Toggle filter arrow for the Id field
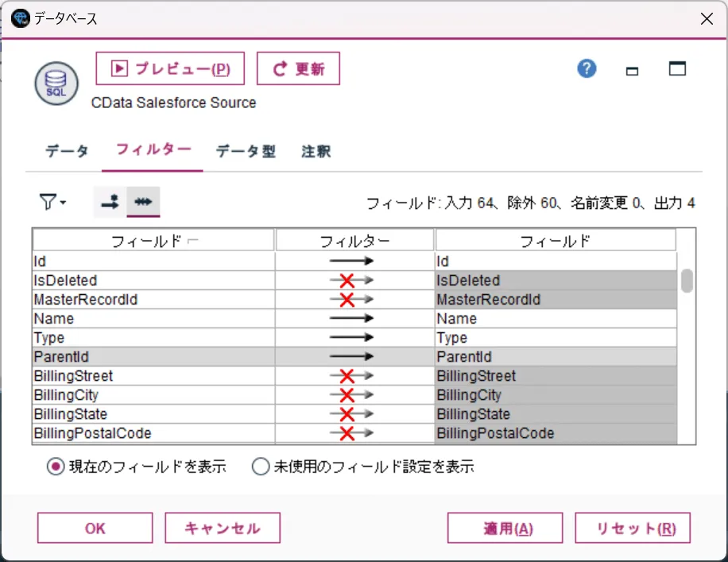728x562 pixels. point(351,261)
